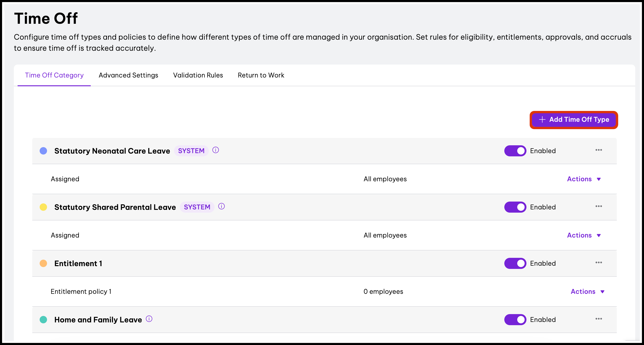Click the Entitlement policy 1 row text

click(81, 292)
